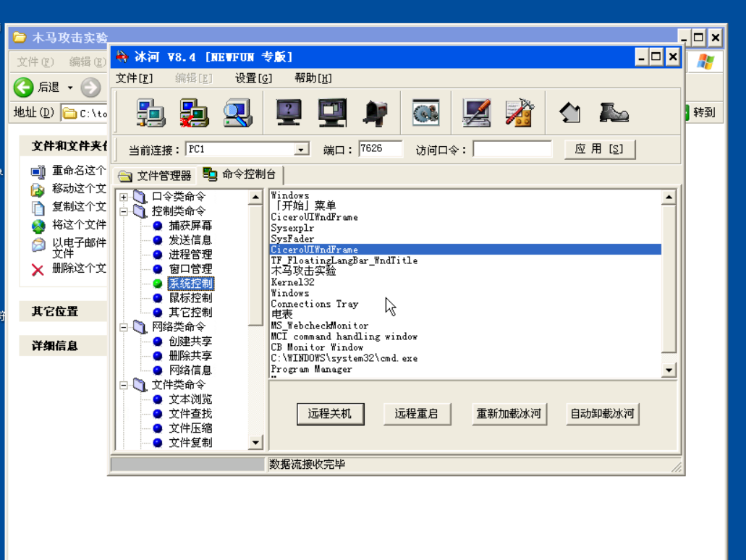The width and height of the screenshot is (746, 560).
Task: Click the 远程重启 button
Action: [x=417, y=414]
